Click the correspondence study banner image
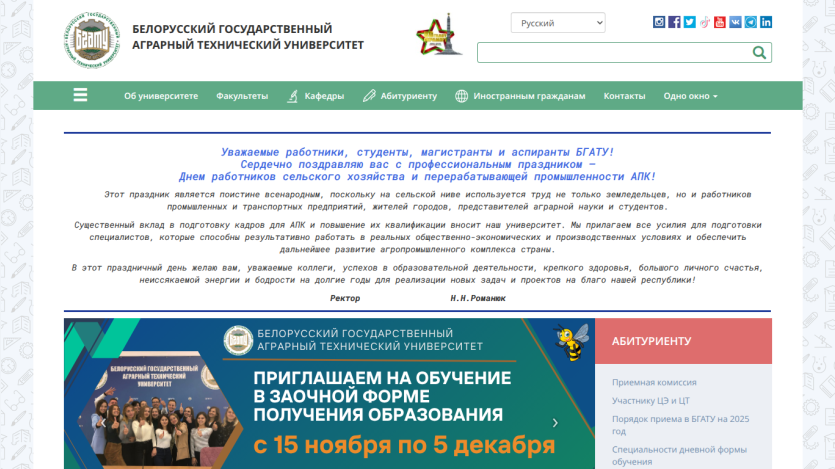The image size is (835, 469). click(x=329, y=393)
